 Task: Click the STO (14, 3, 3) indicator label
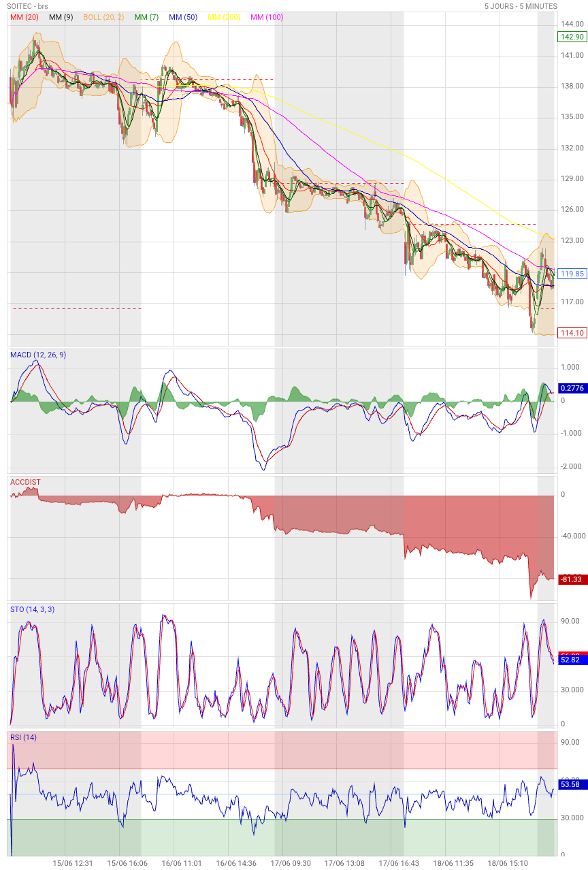click(32, 609)
